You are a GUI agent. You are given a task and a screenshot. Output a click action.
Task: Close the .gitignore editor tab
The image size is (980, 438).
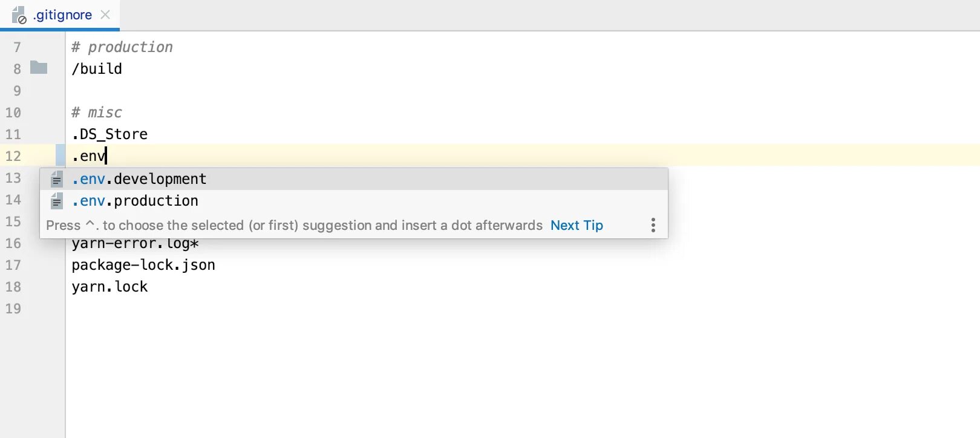(105, 15)
